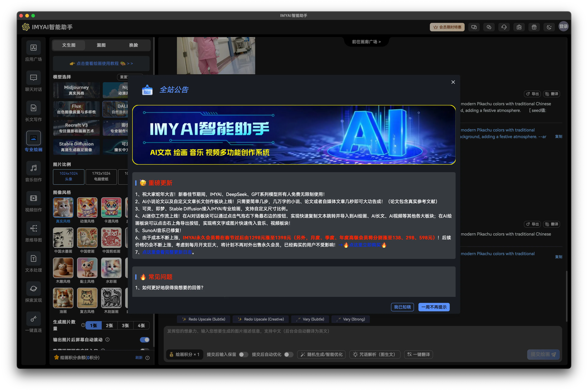Open 点这里查看完整更新日志 link
588x391 pixels.
(x=167, y=252)
